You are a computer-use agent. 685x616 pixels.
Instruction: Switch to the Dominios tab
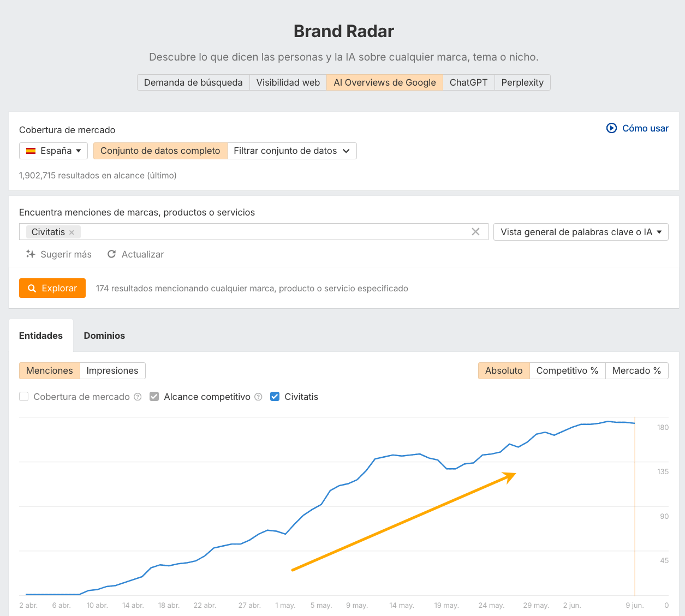pos(104,336)
